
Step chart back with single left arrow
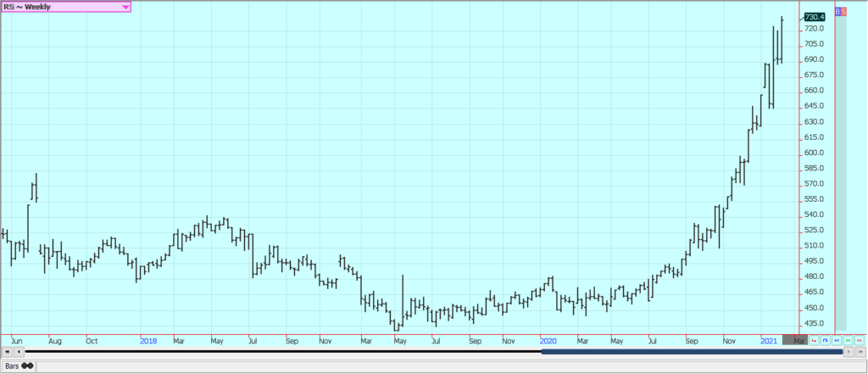[x=19, y=351]
